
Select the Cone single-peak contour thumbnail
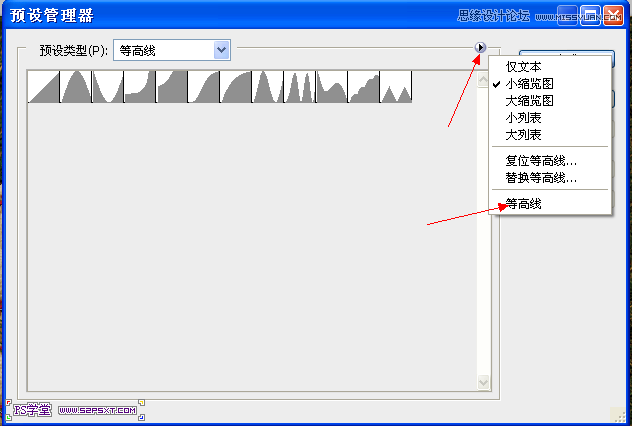[75, 87]
